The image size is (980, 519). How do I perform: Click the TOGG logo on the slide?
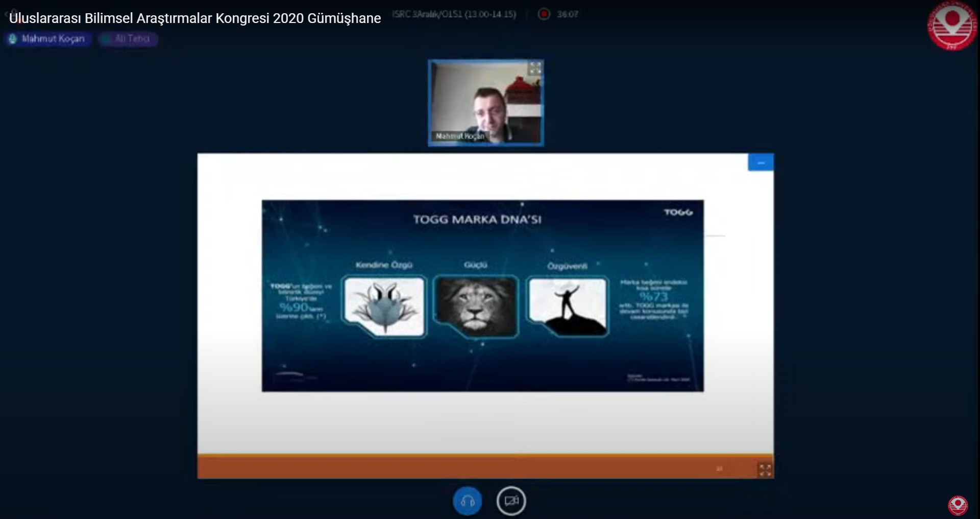[x=678, y=212]
